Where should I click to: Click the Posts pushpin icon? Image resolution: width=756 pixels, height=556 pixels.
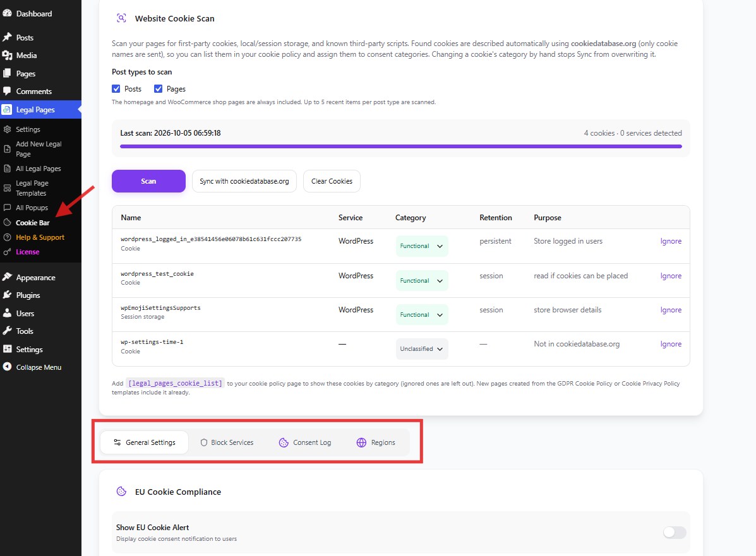[x=7, y=37]
